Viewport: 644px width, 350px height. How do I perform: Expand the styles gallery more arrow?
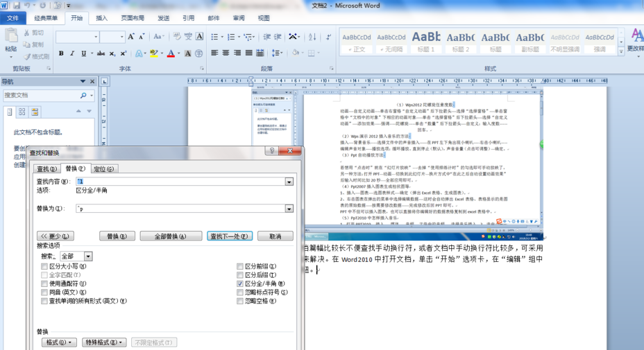[621, 52]
